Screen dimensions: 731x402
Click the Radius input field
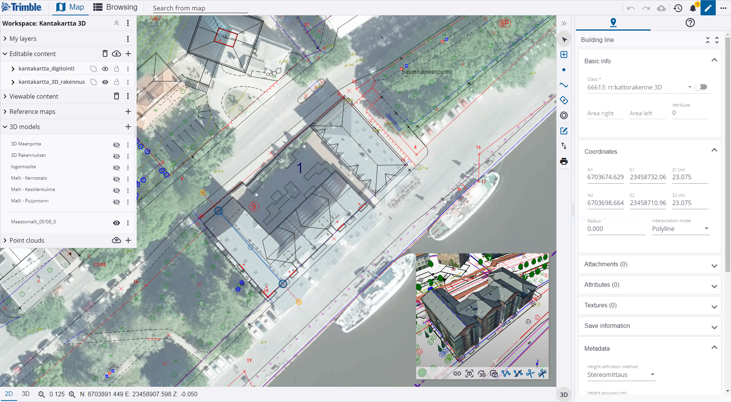(x=615, y=229)
